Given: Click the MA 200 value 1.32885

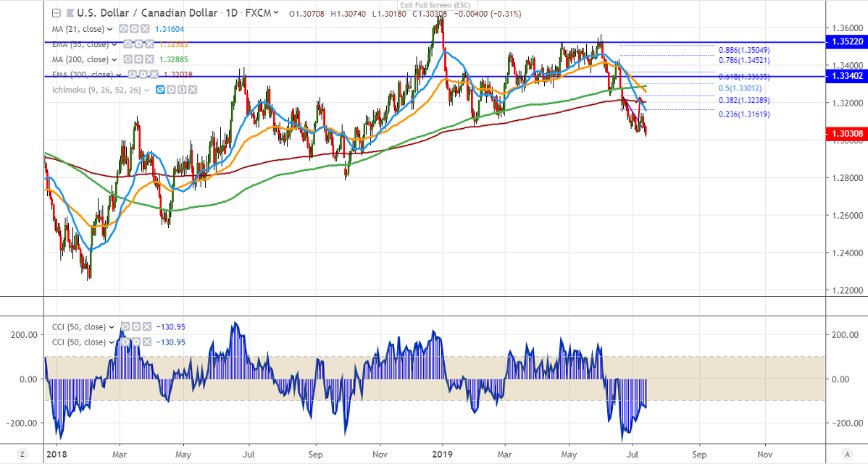Looking at the screenshot, I should click(174, 60).
